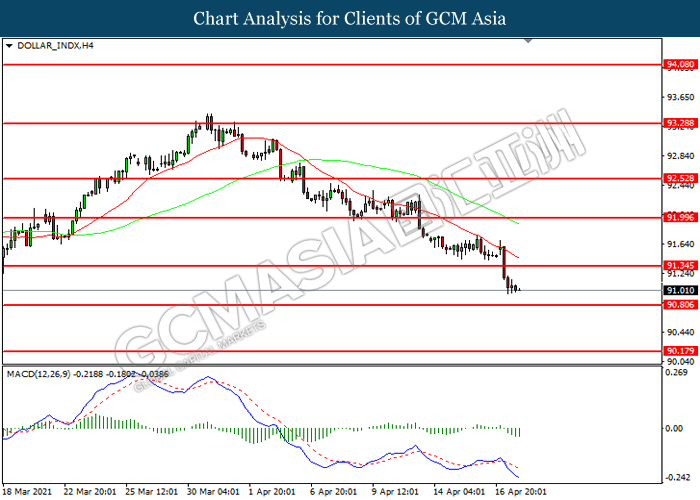700x500 pixels.
Task: Click the 18 Mar 2021 date label
Action: click(x=27, y=492)
